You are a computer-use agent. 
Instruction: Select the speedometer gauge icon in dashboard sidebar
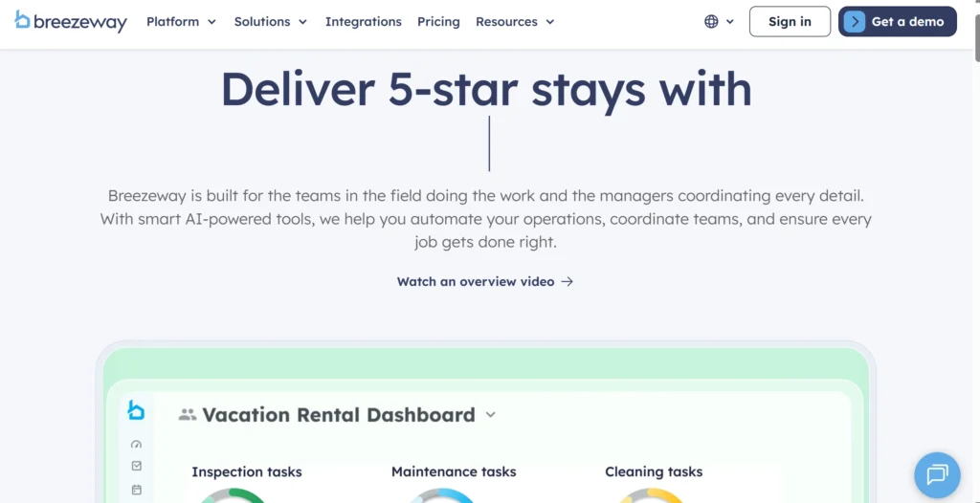136,445
